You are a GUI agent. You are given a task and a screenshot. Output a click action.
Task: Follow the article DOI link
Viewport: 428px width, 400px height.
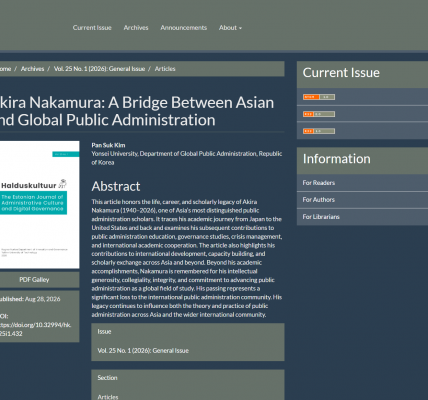click(35, 329)
